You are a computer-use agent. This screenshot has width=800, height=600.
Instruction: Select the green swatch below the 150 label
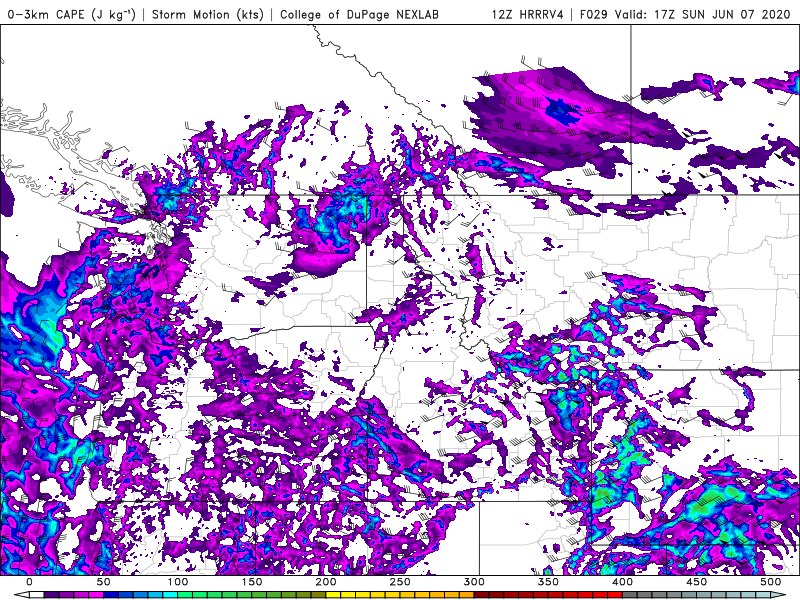[244, 594]
